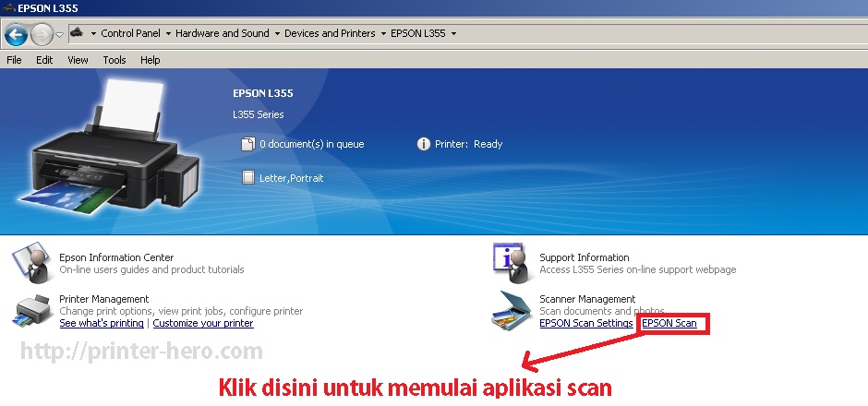Expand dropdown arrow after Hardware and Sound

(x=277, y=34)
